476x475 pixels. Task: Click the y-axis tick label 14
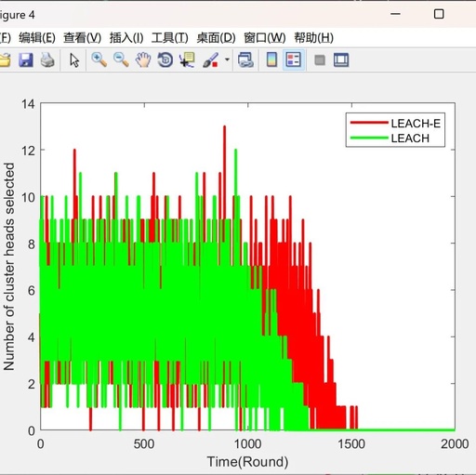[x=28, y=104]
